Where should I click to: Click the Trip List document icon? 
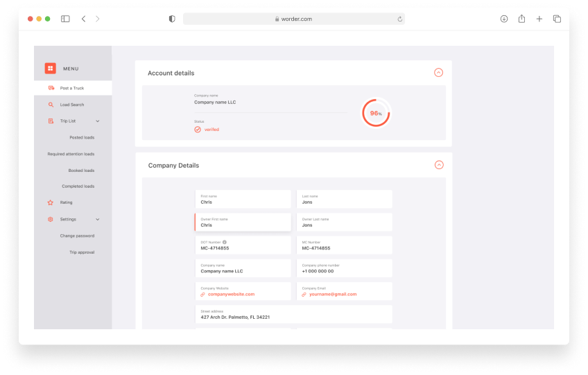[x=51, y=121]
